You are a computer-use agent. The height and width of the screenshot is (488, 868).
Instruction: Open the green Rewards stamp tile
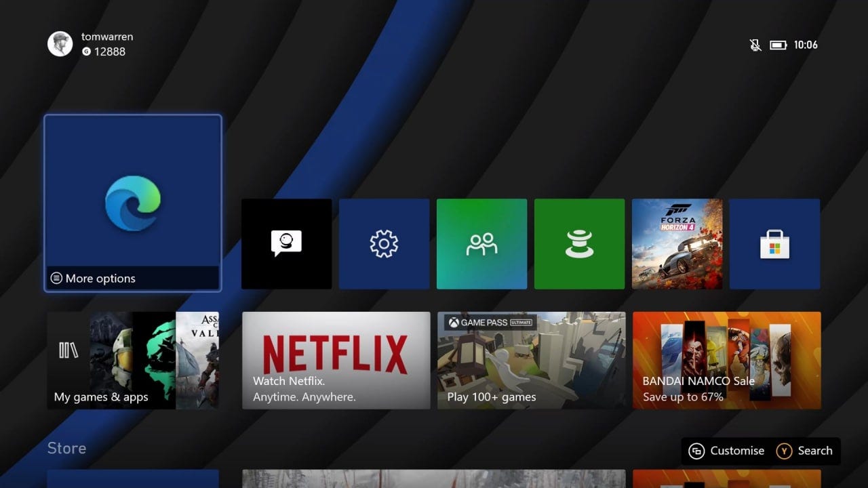tap(580, 244)
